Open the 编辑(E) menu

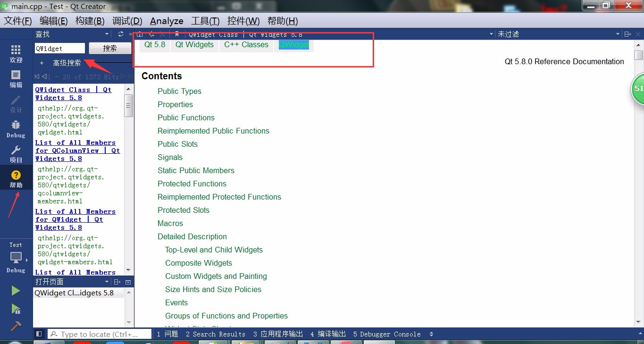(54, 21)
